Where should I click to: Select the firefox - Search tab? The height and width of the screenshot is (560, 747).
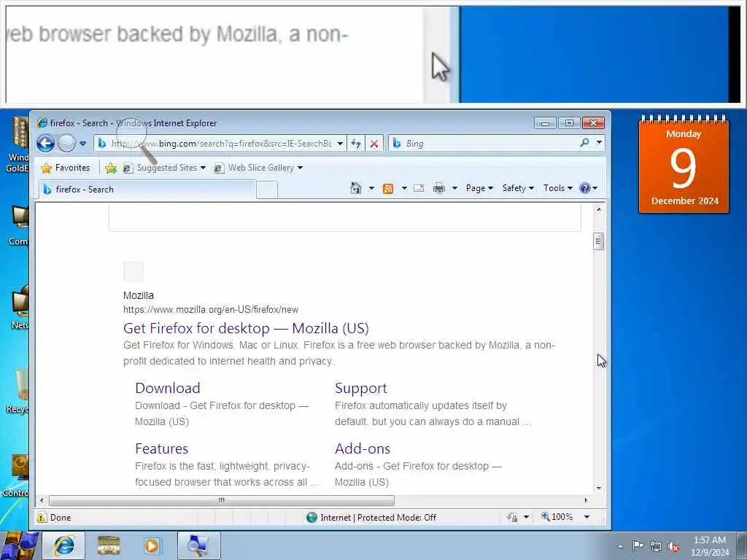[x=147, y=190]
